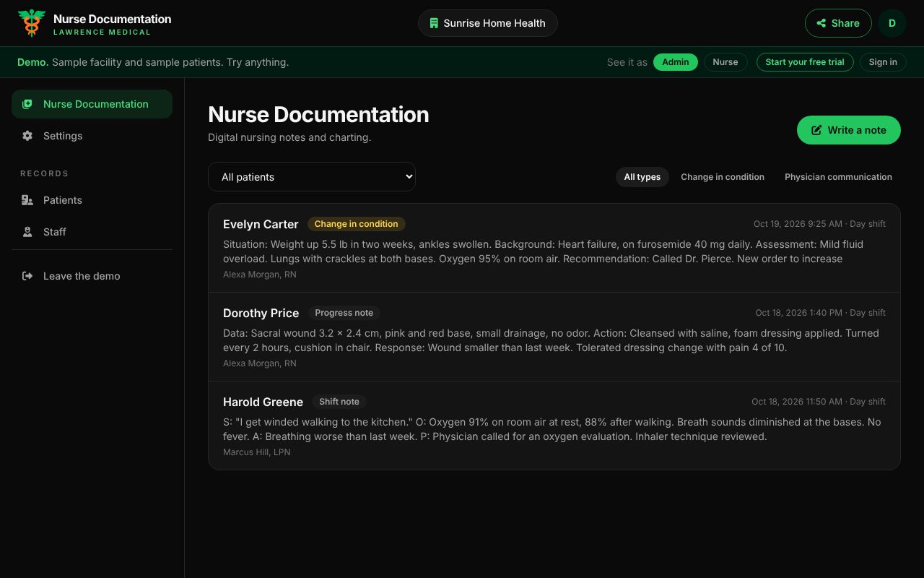The image size is (924, 578).
Task: Open Harold Greene's shift note
Action: [554, 426]
